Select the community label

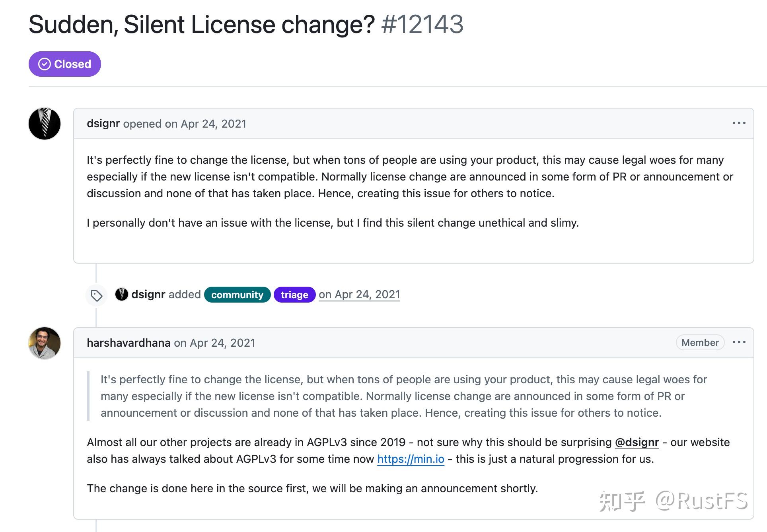pos(237,295)
